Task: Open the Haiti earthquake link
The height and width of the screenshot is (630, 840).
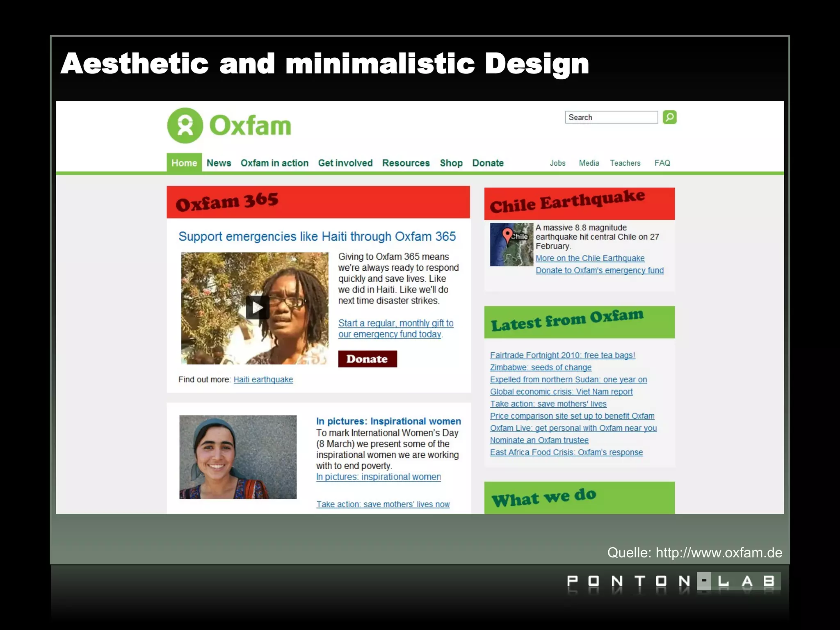Action: point(263,379)
